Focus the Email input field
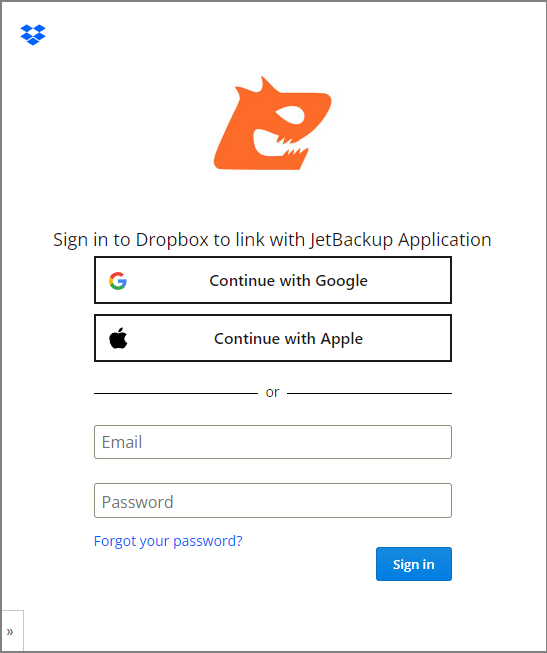Viewport: 547px width, 653px height. pos(273,442)
